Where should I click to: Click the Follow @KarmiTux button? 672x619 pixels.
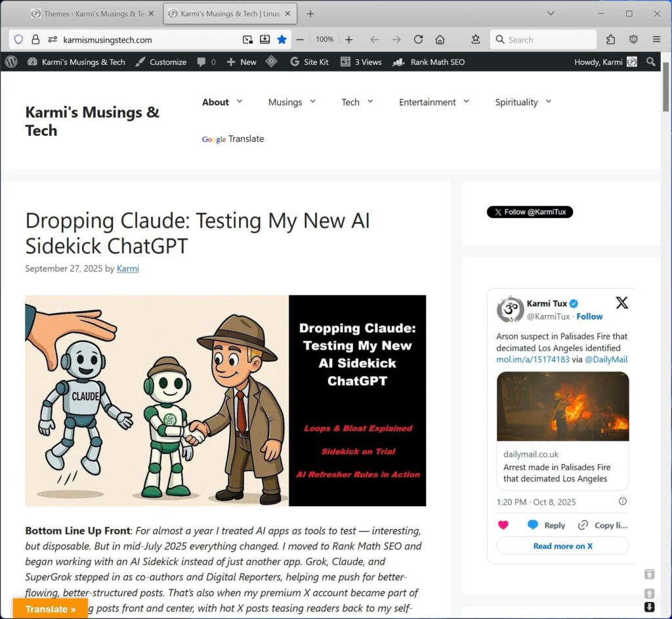[x=530, y=212]
